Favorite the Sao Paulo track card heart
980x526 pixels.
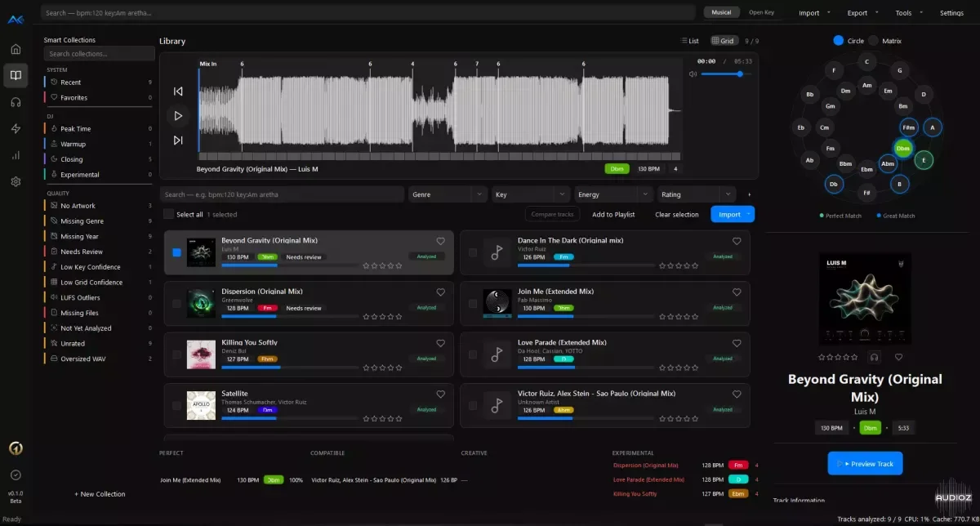[x=737, y=394]
